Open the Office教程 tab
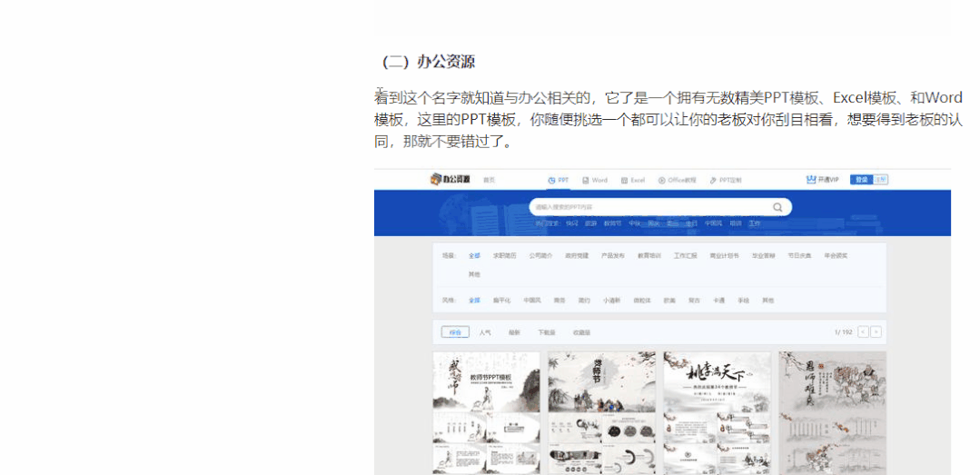The image size is (980, 475). 677,180
